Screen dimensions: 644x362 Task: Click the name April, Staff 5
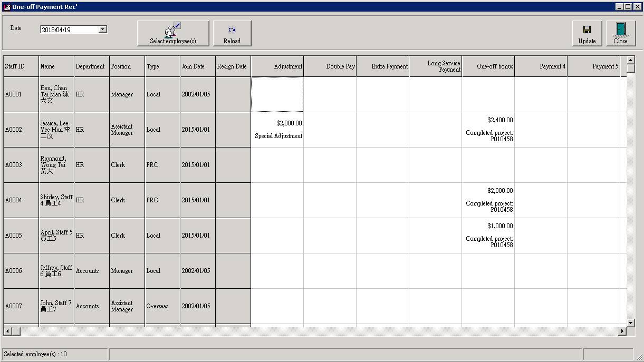[x=56, y=236]
